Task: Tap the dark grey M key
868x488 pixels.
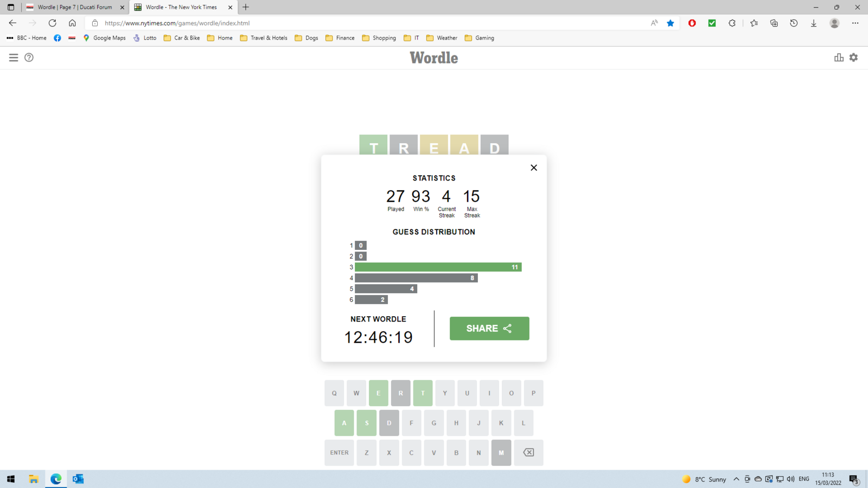Action: click(501, 453)
